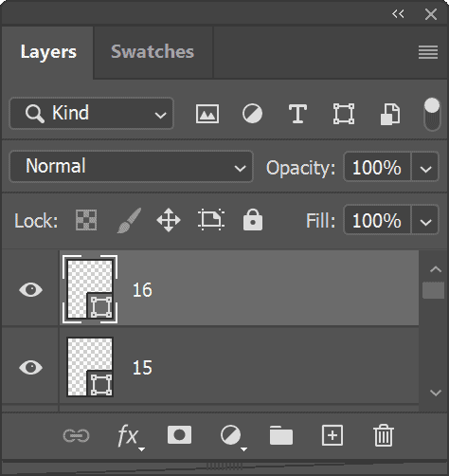449x476 pixels.
Task: Lock position move icon
Action: pos(169,220)
